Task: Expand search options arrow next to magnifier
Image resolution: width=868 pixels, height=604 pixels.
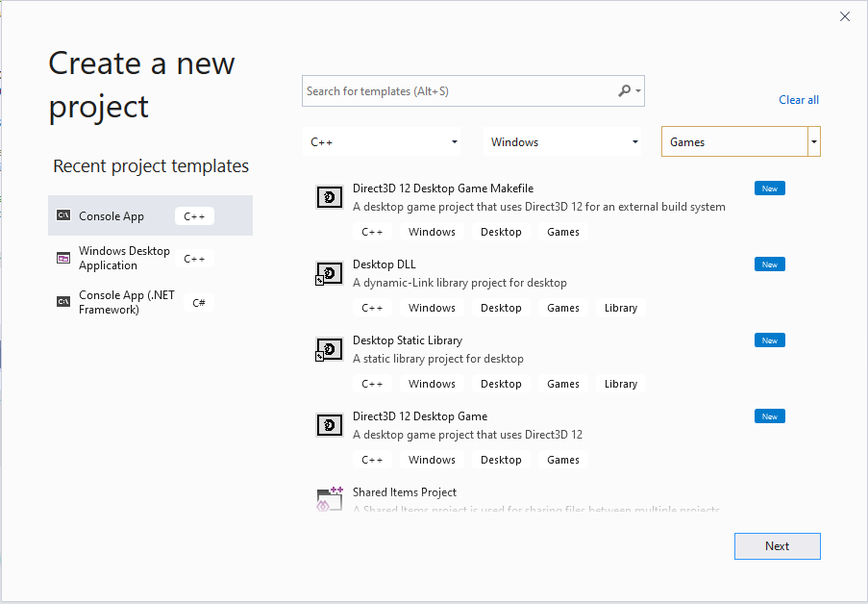Action: click(638, 90)
